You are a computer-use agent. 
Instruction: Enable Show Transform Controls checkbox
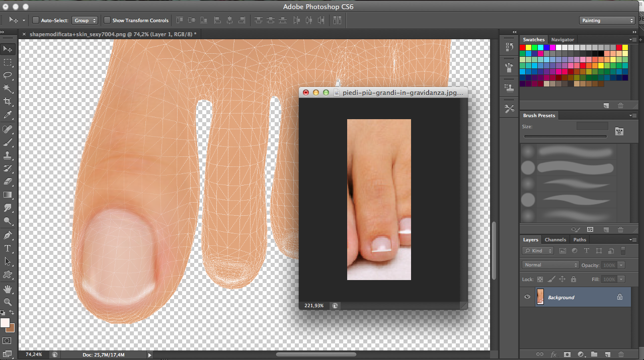[107, 21]
